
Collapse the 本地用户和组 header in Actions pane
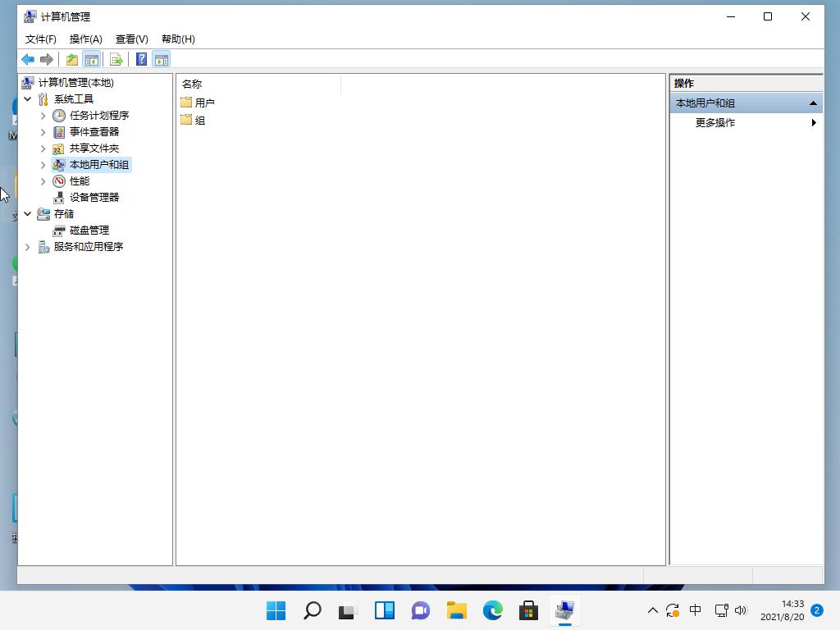[812, 103]
